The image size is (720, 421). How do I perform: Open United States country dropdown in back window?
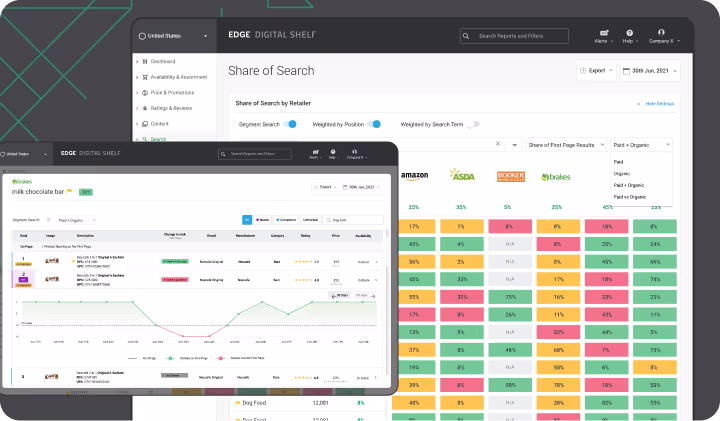point(173,36)
